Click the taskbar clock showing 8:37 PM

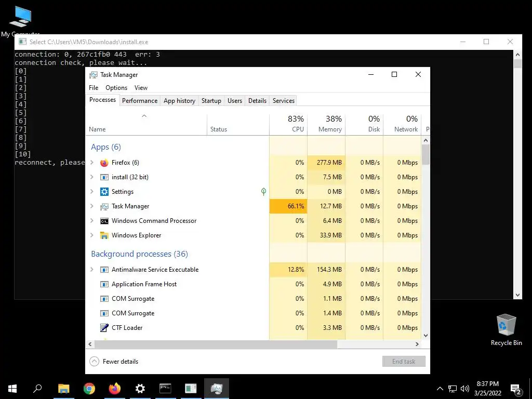(x=487, y=389)
